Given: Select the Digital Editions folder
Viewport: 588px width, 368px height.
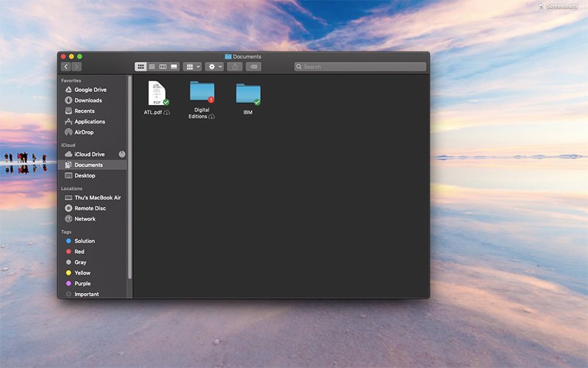Looking at the screenshot, I should pos(201,91).
